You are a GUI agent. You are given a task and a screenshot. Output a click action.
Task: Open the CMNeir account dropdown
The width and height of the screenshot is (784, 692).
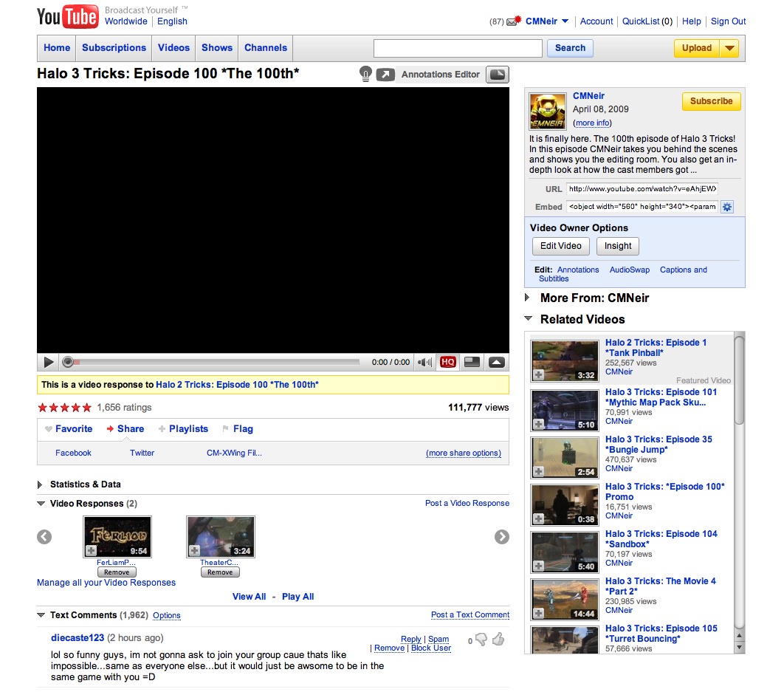[x=565, y=21]
